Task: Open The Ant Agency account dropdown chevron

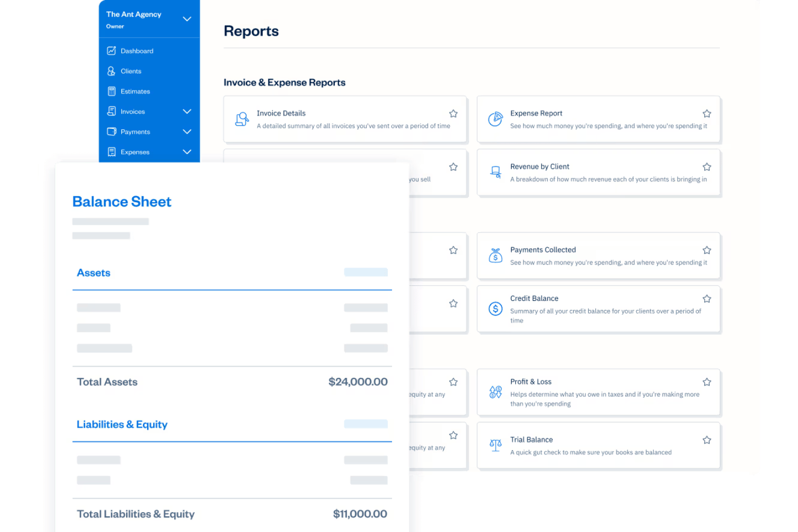Action: [x=187, y=19]
